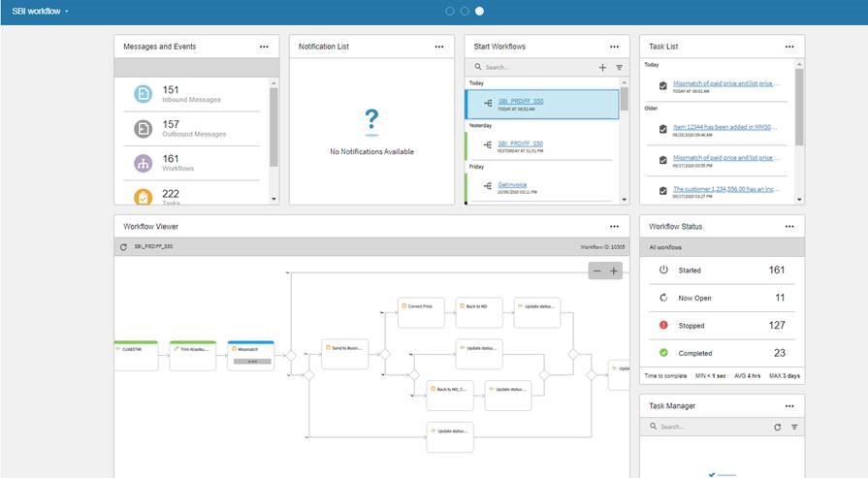Open the filter icon in Start Workflows
868x478 pixels.
pyautogui.click(x=619, y=68)
